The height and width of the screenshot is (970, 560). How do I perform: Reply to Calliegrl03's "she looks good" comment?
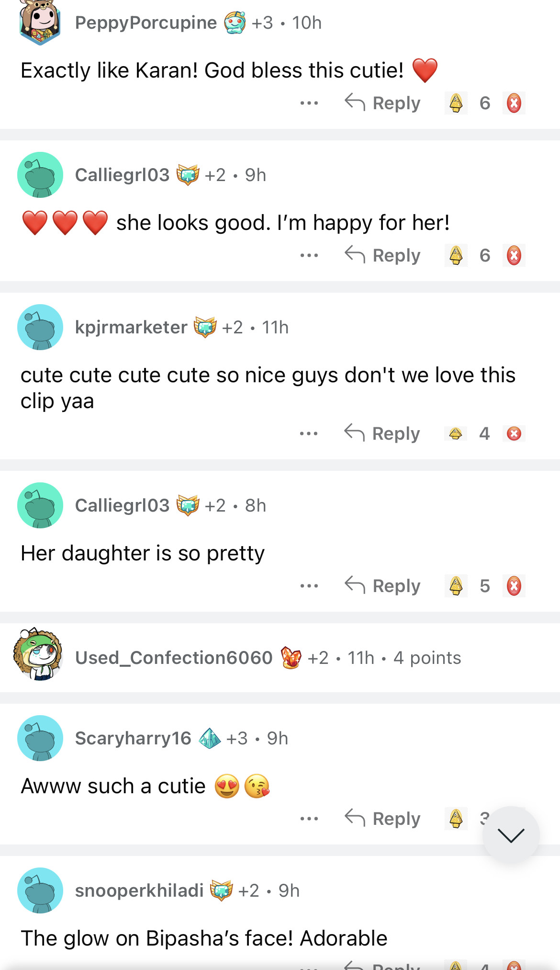pyautogui.click(x=383, y=255)
